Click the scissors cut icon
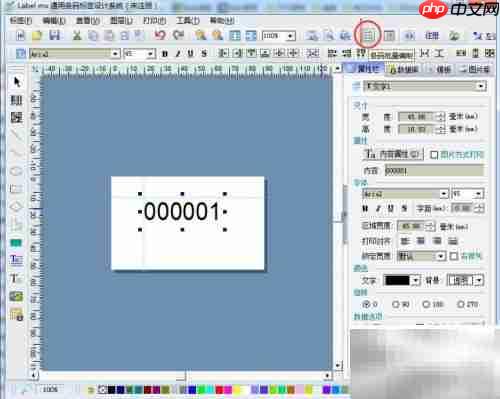 tap(77, 35)
